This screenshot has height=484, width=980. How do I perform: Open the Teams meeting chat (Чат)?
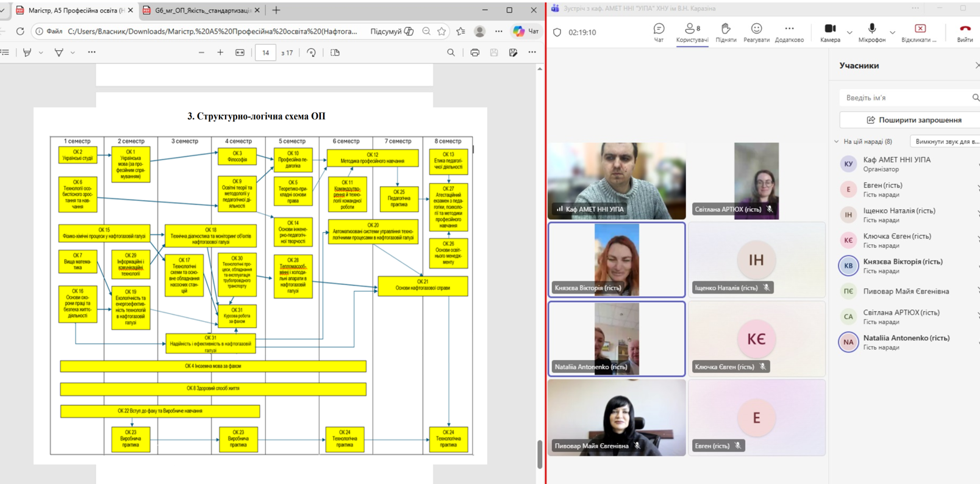tap(659, 32)
